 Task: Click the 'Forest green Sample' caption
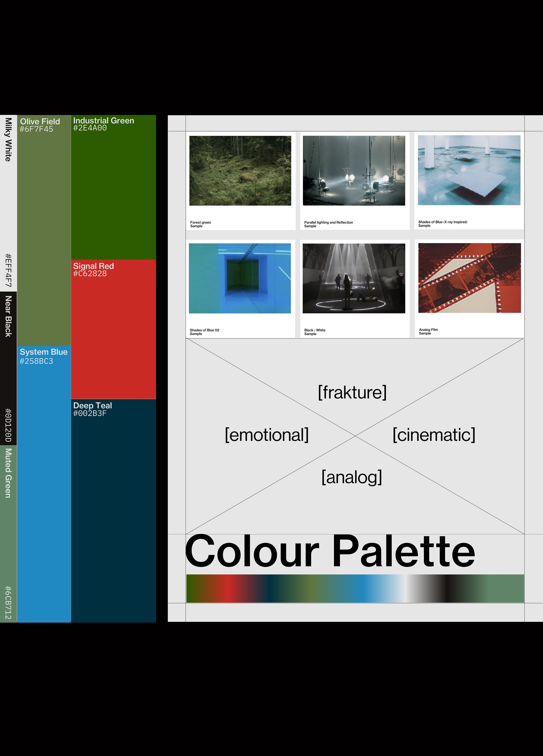coord(201,224)
